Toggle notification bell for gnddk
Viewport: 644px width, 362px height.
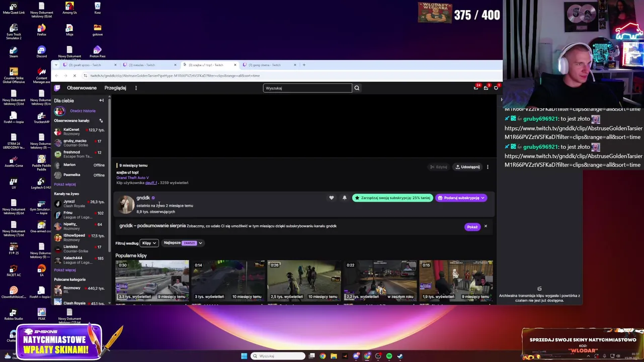344,198
